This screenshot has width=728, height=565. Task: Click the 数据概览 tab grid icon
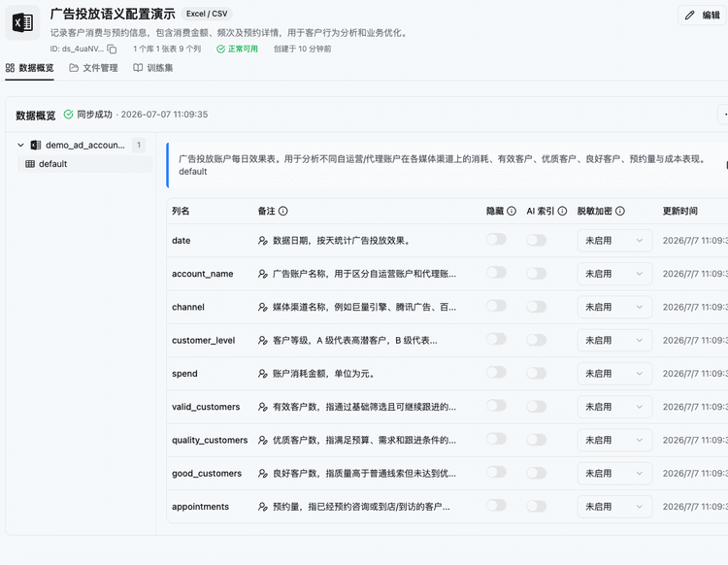click(x=11, y=68)
